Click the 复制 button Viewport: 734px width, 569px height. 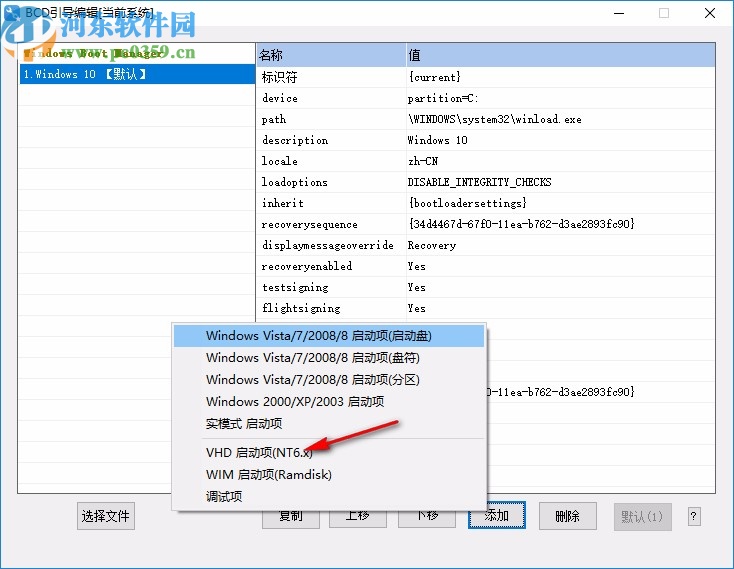pyautogui.click(x=291, y=518)
